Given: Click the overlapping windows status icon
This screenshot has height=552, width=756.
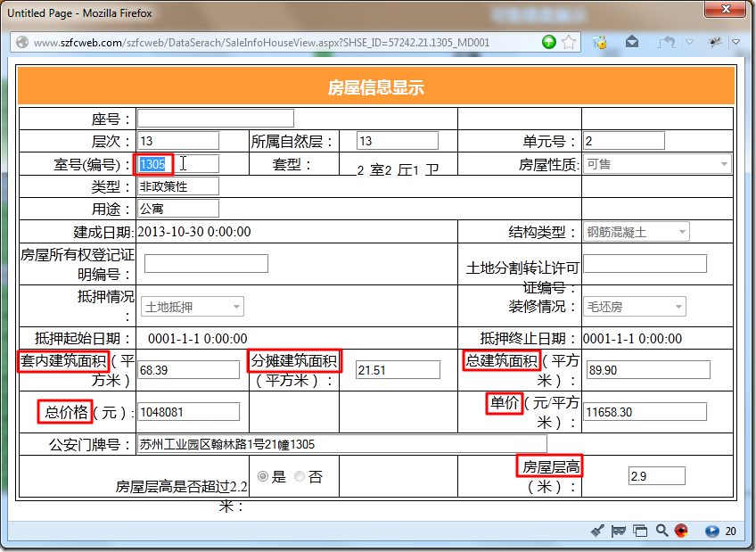Looking at the screenshot, I should pos(640,531).
